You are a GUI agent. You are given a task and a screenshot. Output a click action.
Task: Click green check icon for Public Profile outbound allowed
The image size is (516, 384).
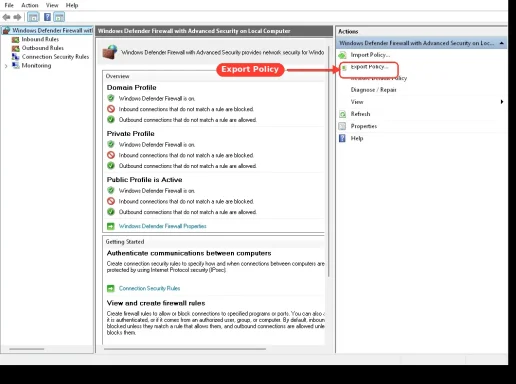(x=111, y=212)
